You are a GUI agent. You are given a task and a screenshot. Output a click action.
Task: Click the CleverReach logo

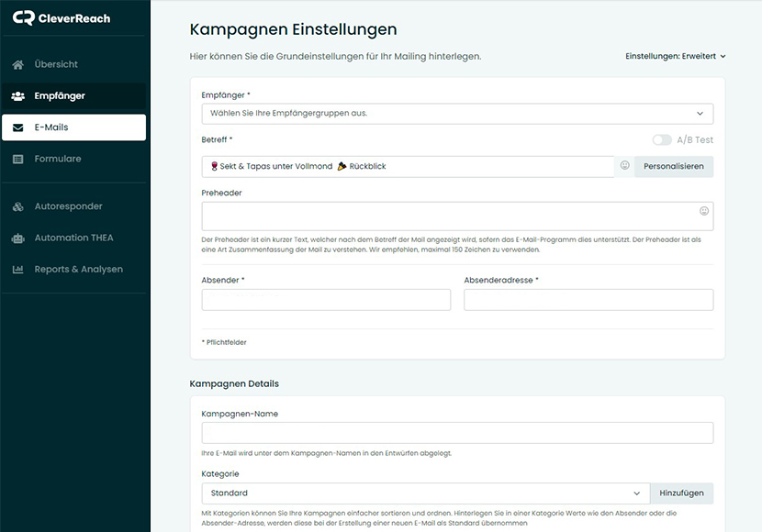pos(62,18)
